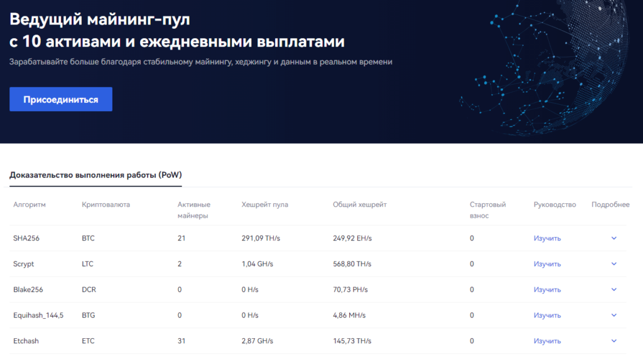Click the Присоединиться button
The width and height of the screenshot is (643, 364).
click(60, 99)
